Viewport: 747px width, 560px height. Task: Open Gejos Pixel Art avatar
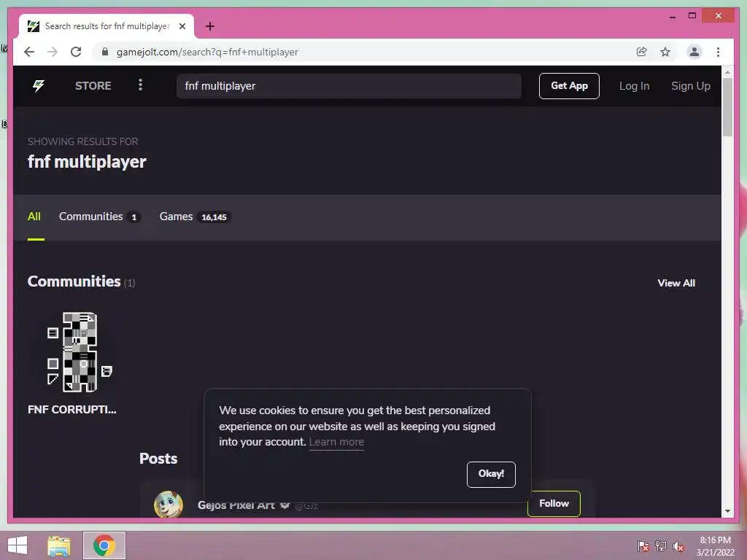pos(169,504)
